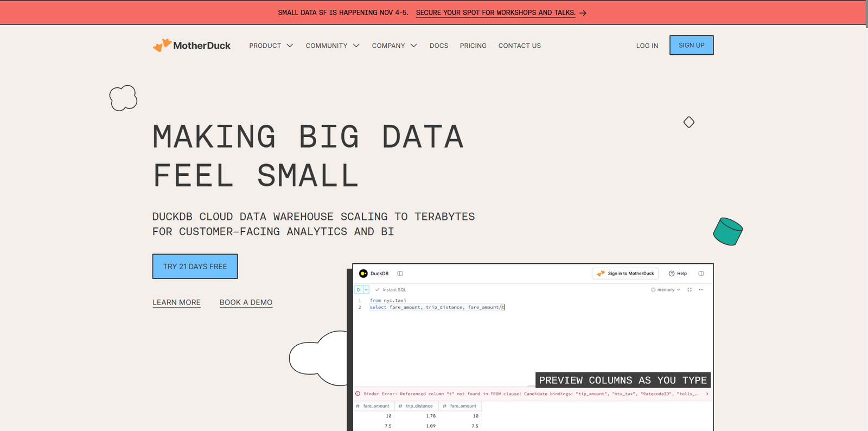The height and width of the screenshot is (431, 868).
Task: Click the Sign Up button
Action: click(x=692, y=45)
